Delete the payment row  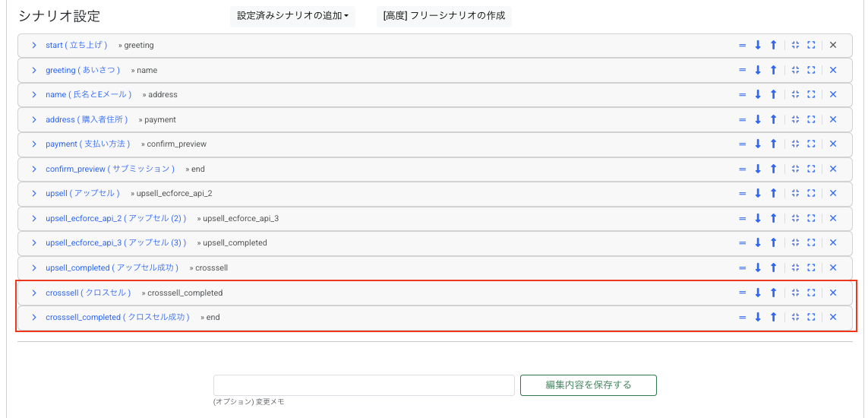point(832,144)
